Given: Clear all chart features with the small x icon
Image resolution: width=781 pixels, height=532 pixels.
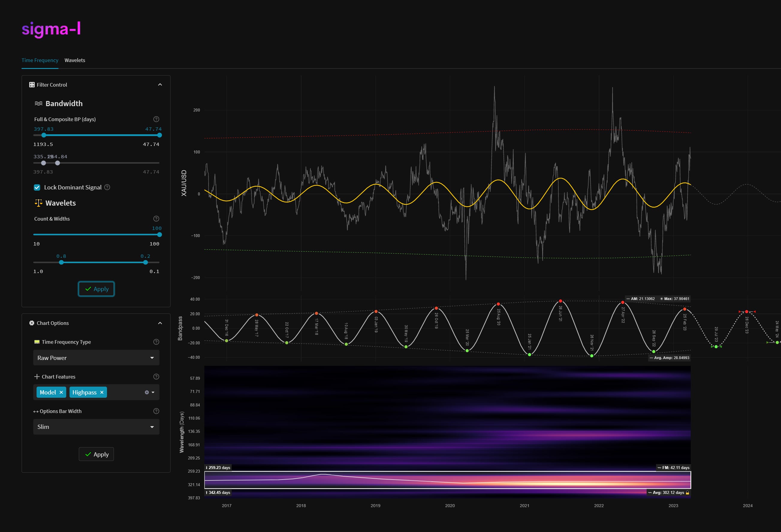Looking at the screenshot, I should pyautogui.click(x=147, y=392).
